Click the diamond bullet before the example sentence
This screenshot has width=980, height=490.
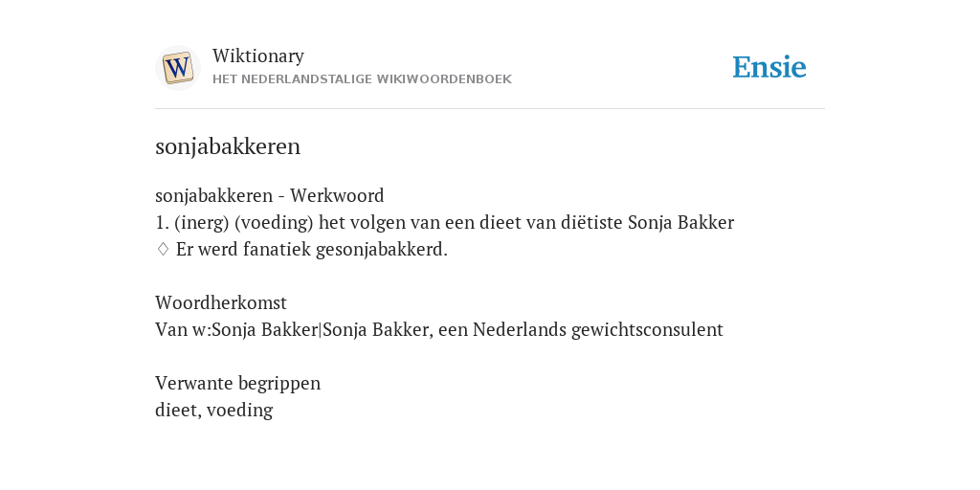pos(163,250)
